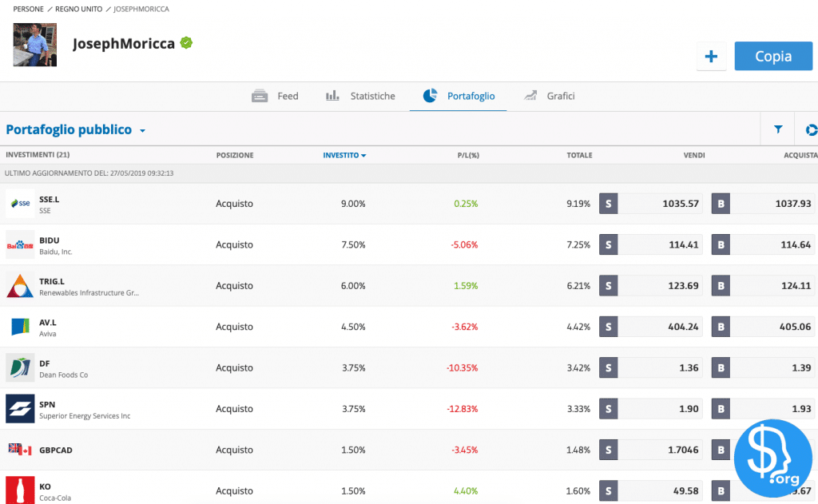Screen dimensions: 818x504
Task: Click the B buy button for SSE.L
Action: click(x=721, y=204)
